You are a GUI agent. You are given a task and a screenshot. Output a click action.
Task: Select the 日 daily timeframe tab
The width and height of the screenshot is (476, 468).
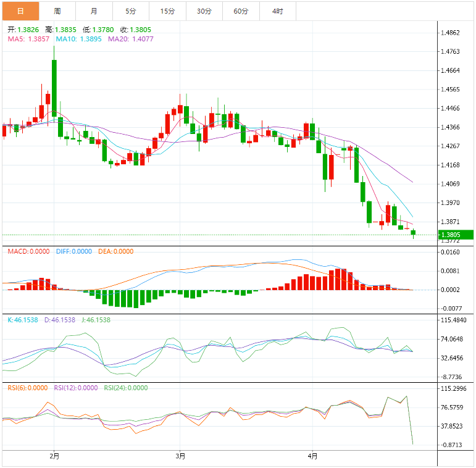[x=20, y=11]
